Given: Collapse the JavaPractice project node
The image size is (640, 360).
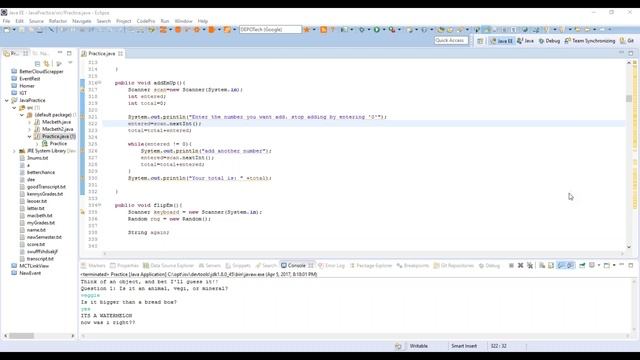Looking at the screenshot, I should [7, 100].
